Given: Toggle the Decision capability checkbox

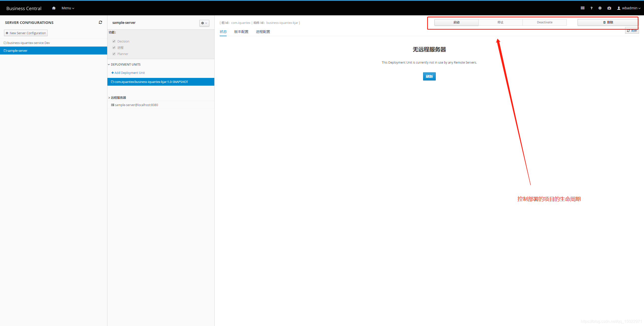Looking at the screenshot, I should [114, 41].
